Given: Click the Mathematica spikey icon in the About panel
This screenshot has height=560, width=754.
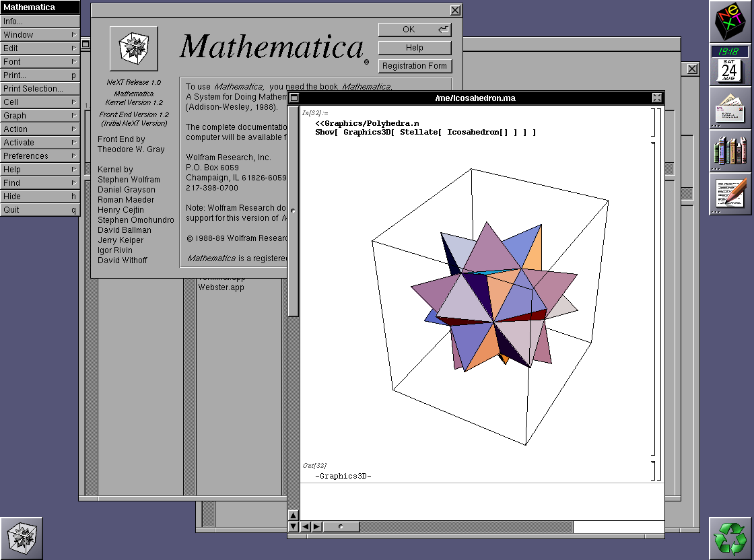Looking at the screenshot, I should pos(133,47).
